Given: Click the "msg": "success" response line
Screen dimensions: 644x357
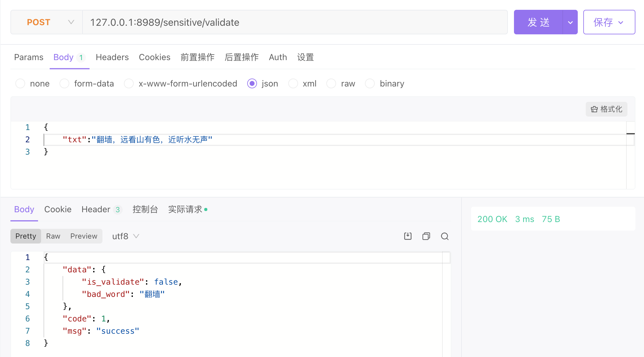Looking at the screenshot, I should tap(101, 331).
